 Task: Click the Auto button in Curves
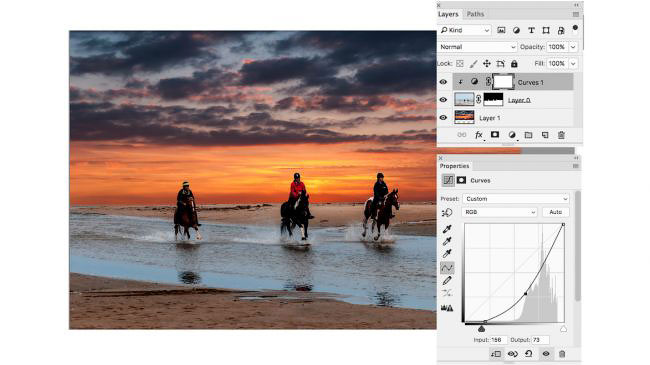(x=555, y=212)
